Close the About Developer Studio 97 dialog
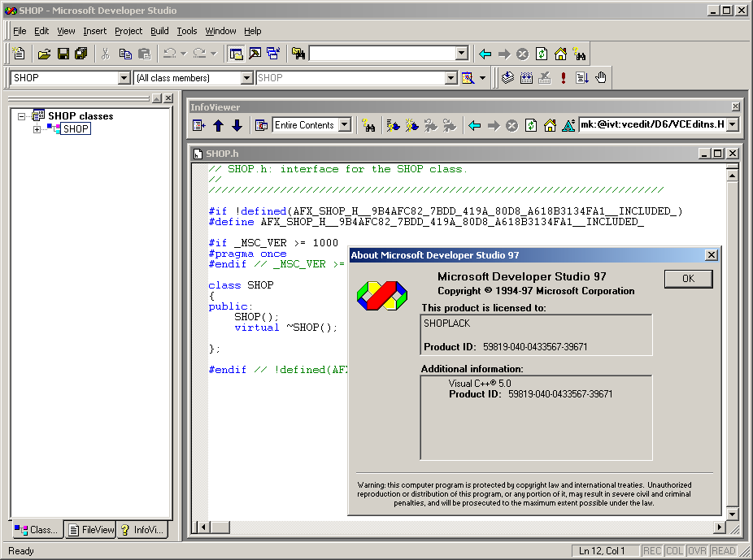The image size is (753, 560). (712, 255)
